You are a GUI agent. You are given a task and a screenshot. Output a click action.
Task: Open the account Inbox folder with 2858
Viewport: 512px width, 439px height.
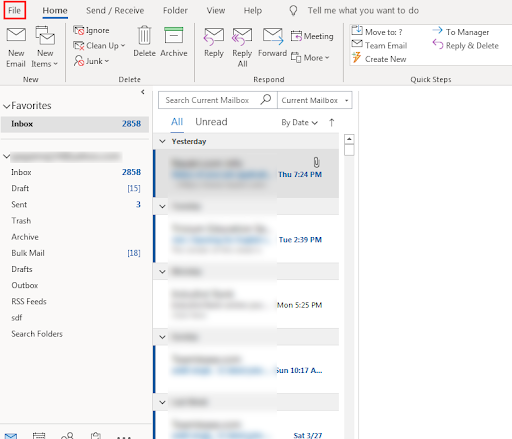[x=75, y=172]
